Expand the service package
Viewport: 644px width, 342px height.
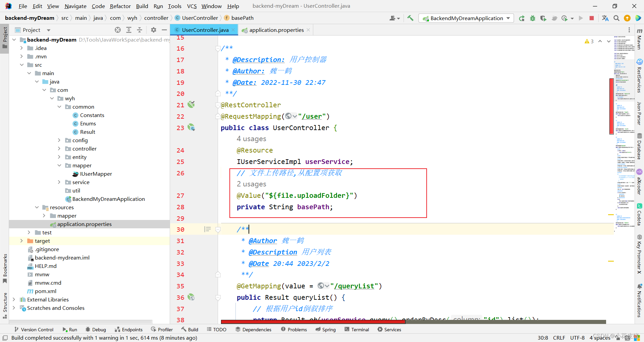[59, 182]
